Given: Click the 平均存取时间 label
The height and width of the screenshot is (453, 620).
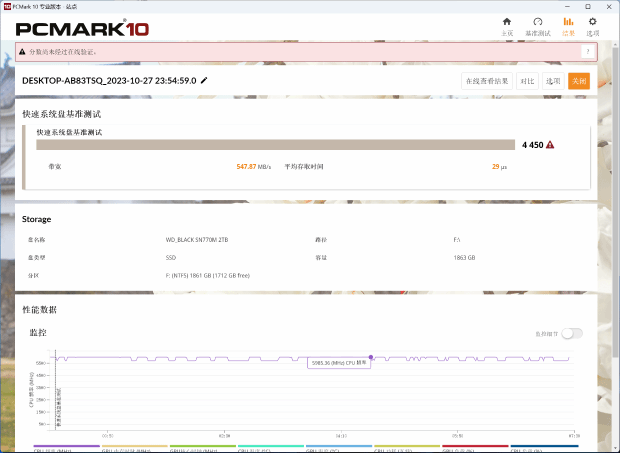Looking at the screenshot, I should pos(304,167).
